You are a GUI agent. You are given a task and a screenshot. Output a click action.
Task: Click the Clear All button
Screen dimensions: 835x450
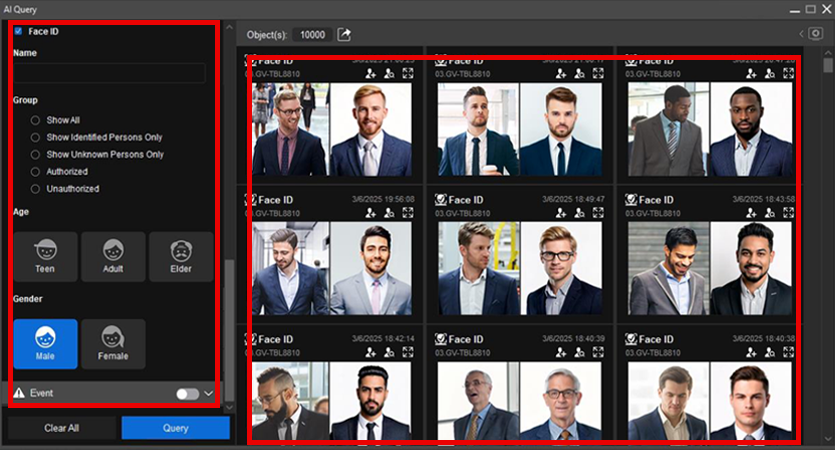[x=62, y=428]
